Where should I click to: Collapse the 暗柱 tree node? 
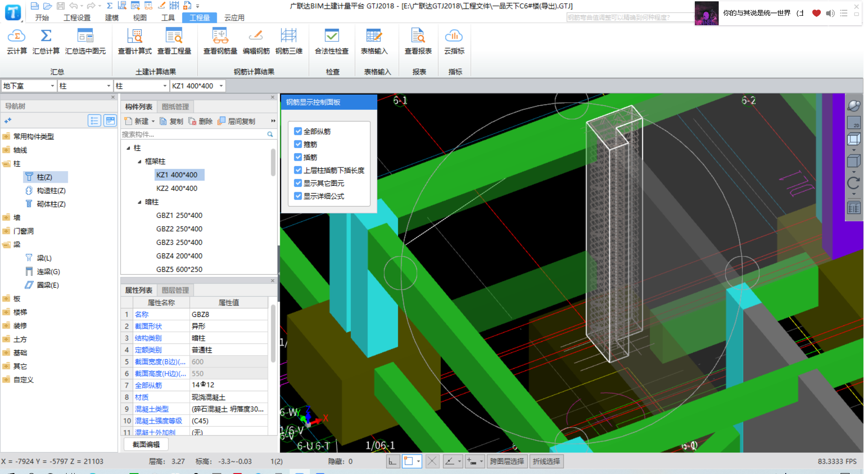click(139, 202)
